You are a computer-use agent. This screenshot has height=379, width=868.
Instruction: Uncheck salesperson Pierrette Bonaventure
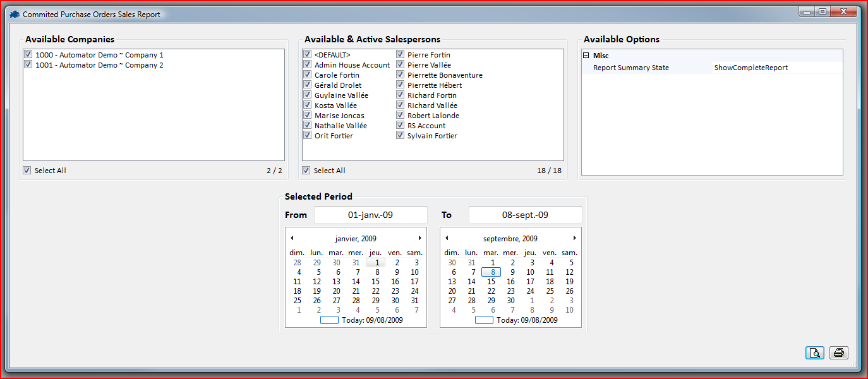(x=401, y=75)
